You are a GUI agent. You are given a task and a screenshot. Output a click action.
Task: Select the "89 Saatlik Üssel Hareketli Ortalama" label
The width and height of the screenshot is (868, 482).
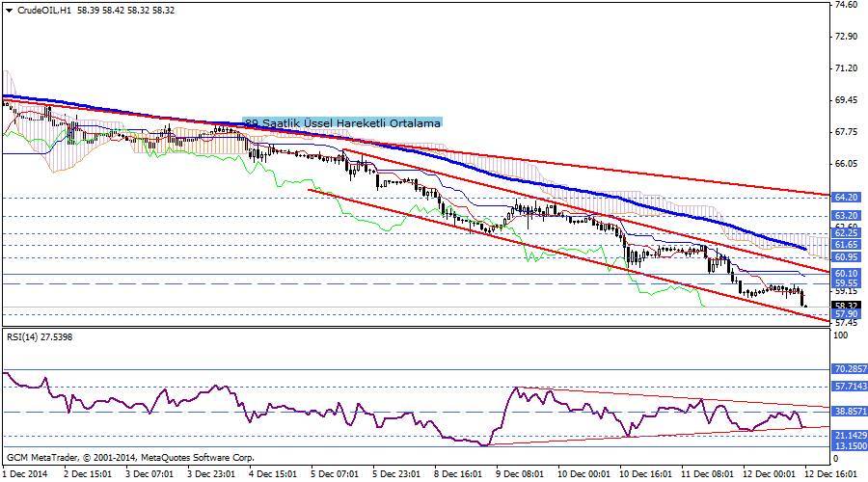tap(342, 123)
